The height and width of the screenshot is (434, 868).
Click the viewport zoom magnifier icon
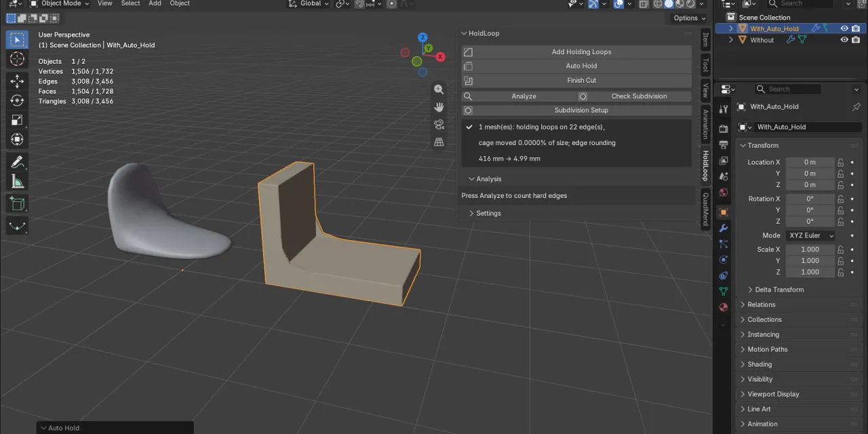point(439,90)
